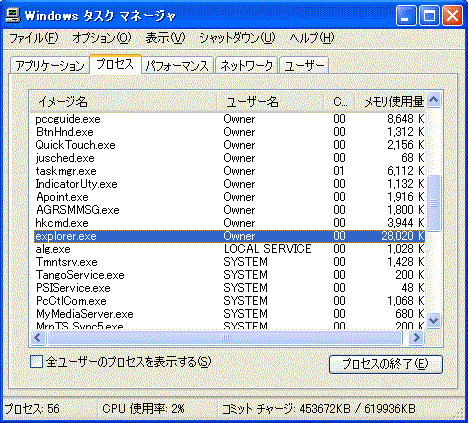Select the pccguide.exe process row
468x423 pixels.
[x=230, y=119]
